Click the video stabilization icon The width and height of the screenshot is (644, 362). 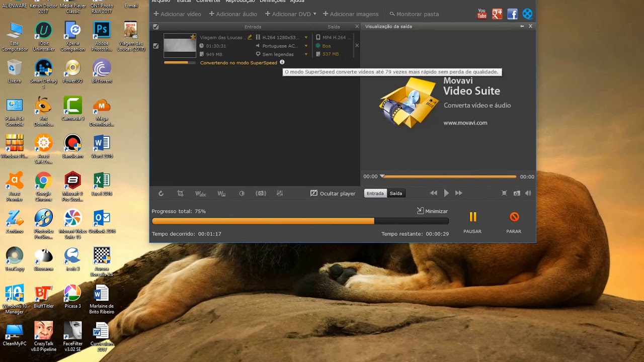click(261, 194)
